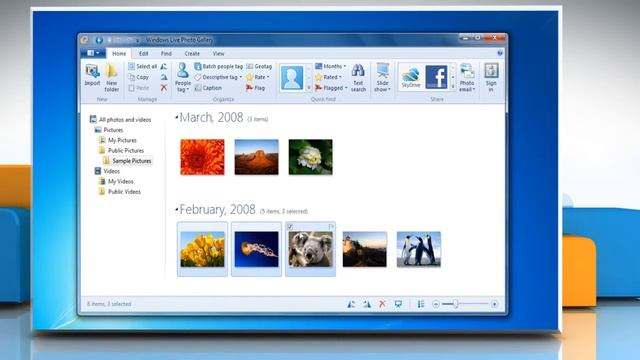640x360 pixels.
Task: Open the Descriptive tag dropdown
Action: 240,77
